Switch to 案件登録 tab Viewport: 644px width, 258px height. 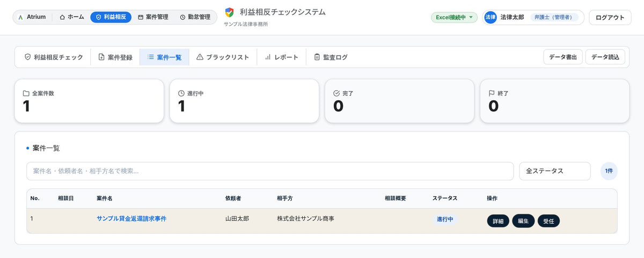115,57
